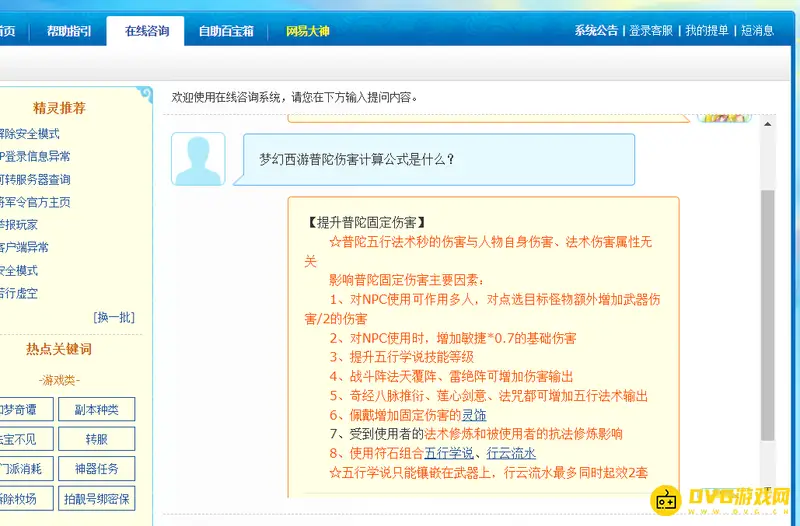Click 登录客服 link
Screen dimensions: 800x526
pyautogui.click(x=651, y=31)
